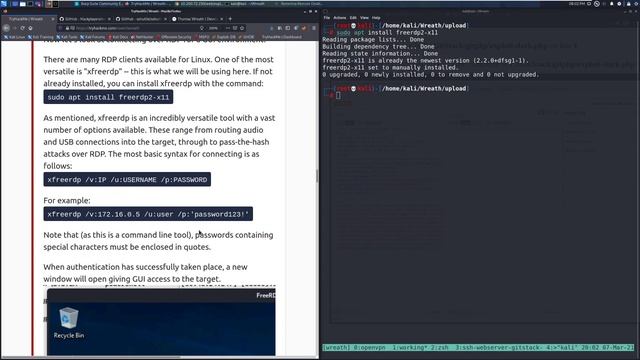Open the Kali Linux bookmark
This screenshot has width=640, height=360.
15,37
